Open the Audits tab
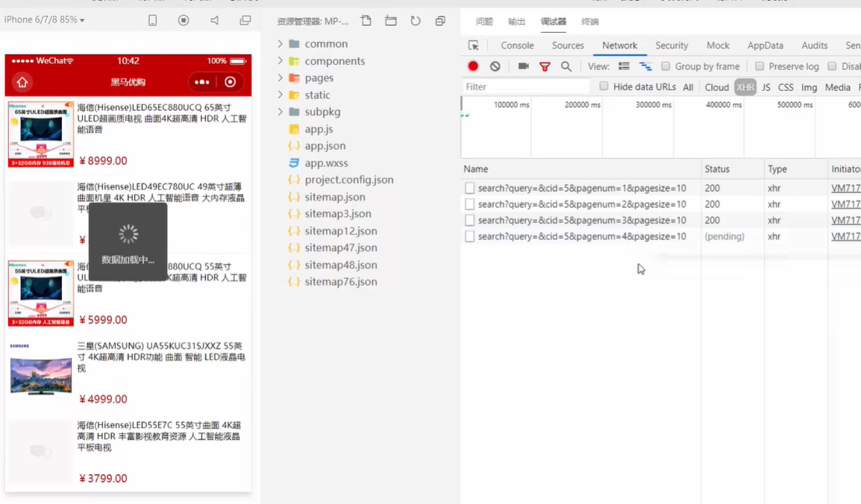 (x=814, y=45)
